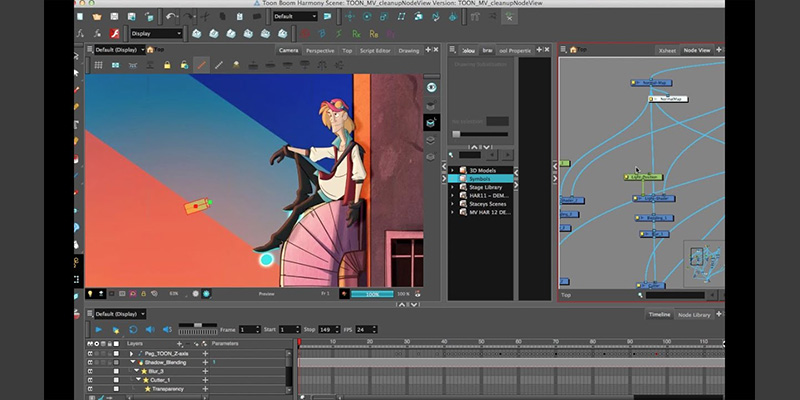Switch to the Perspective tab
800x400 pixels.
[x=320, y=51]
